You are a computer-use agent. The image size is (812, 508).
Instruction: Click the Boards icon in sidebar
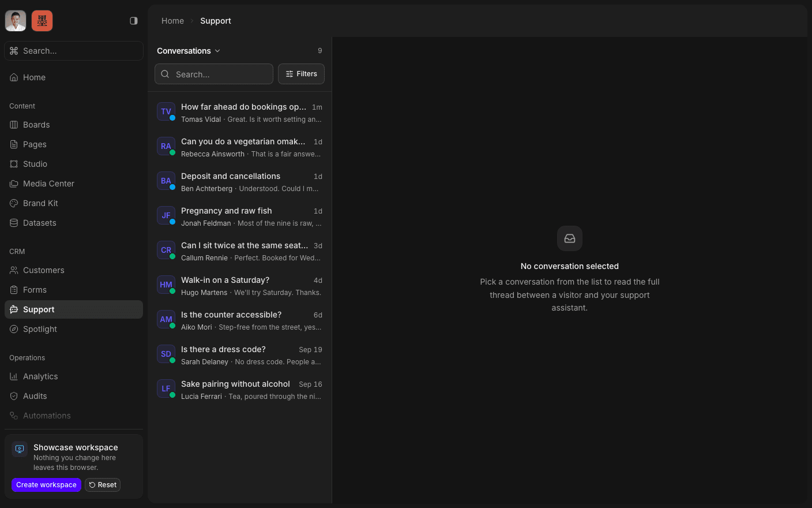tap(14, 125)
